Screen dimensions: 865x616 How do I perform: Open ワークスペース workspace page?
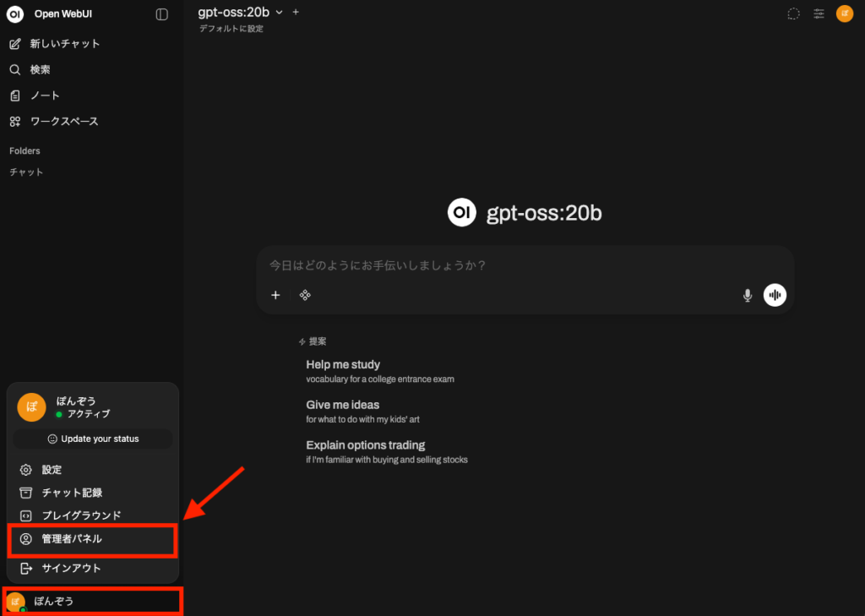point(63,122)
